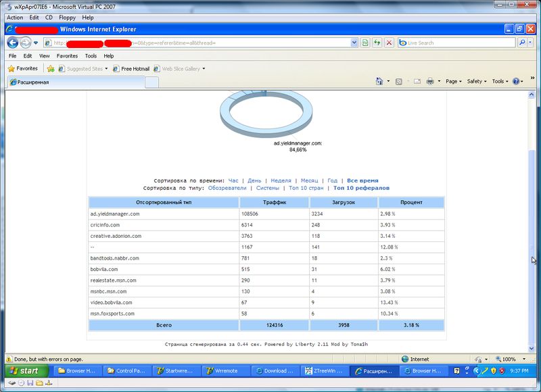The height and width of the screenshot is (392, 541).
Task: Open the Tools command bar menu
Action: 500,81
